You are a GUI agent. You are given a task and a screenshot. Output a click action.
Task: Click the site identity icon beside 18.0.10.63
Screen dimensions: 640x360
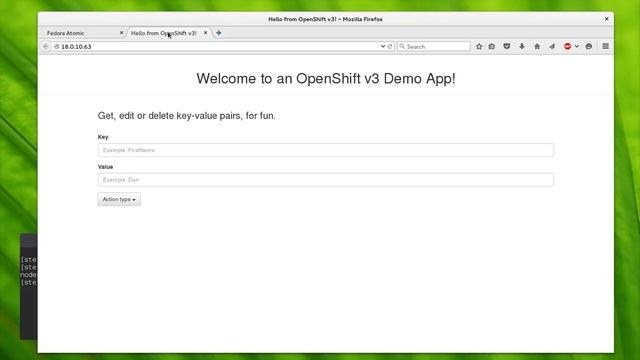[x=57, y=47]
